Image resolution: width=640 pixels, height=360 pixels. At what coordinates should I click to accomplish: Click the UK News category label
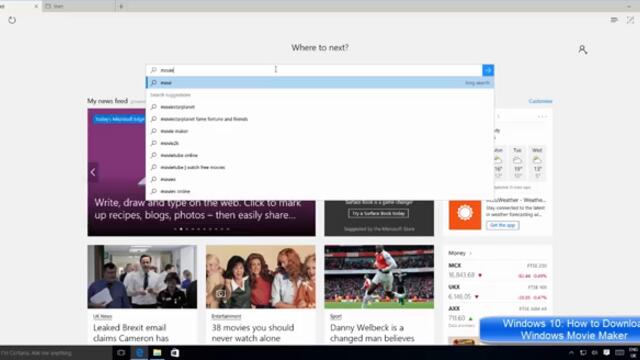pyautogui.click(x=102, y=316)
